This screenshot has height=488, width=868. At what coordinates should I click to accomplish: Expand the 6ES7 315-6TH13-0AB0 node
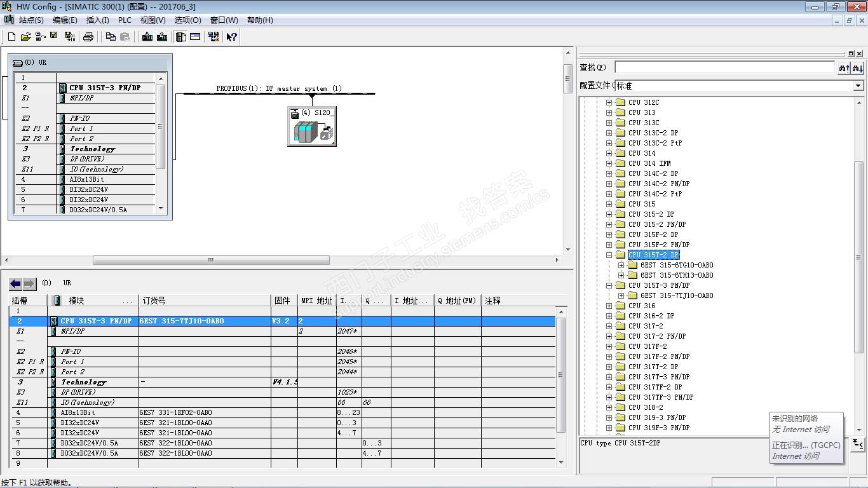[x=621, y=275]
